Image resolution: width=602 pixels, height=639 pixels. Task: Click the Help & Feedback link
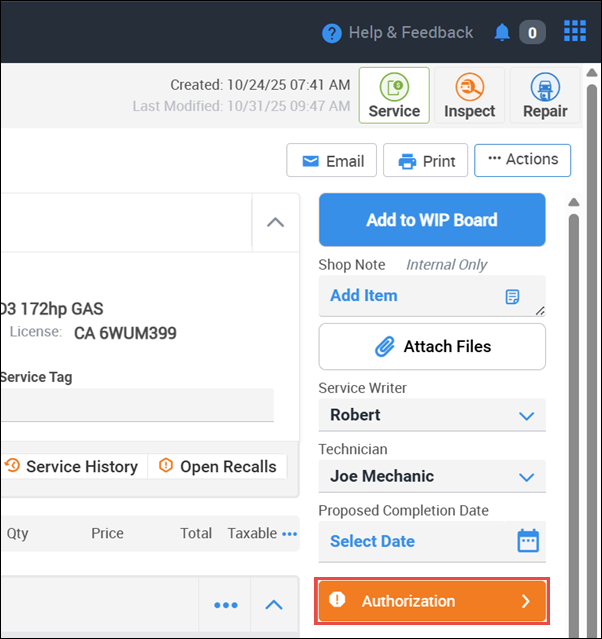(x=398, y=33)
